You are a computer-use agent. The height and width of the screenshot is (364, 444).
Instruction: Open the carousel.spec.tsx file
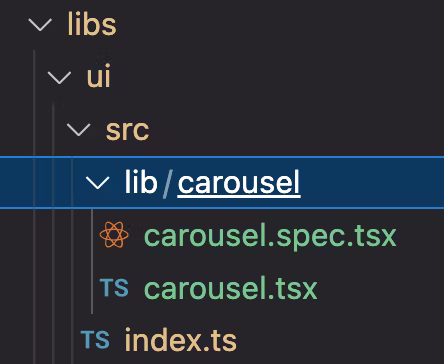point(270,236)
